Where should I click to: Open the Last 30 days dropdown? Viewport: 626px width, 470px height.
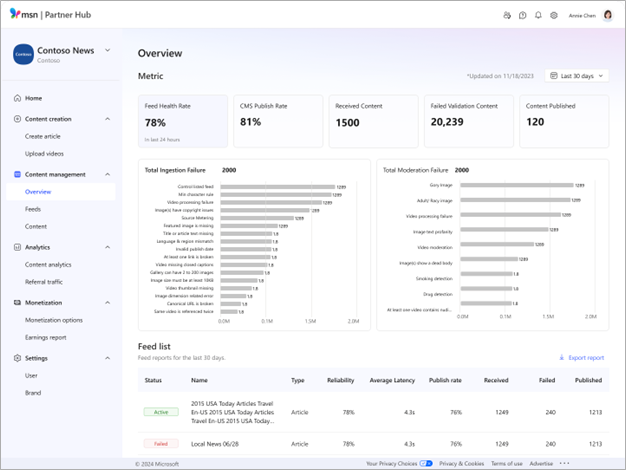pyautogui.click(x=577, y=76)
